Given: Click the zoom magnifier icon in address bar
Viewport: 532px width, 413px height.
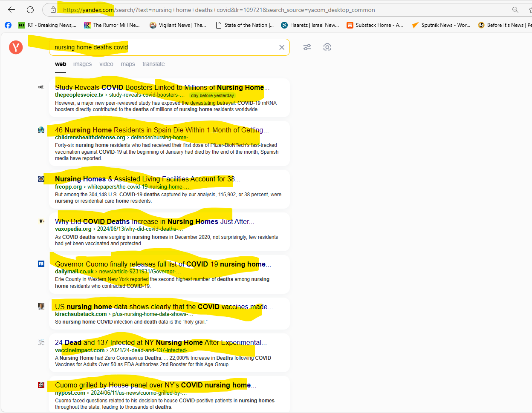Looking at the screenshot, I should (515, 10).
